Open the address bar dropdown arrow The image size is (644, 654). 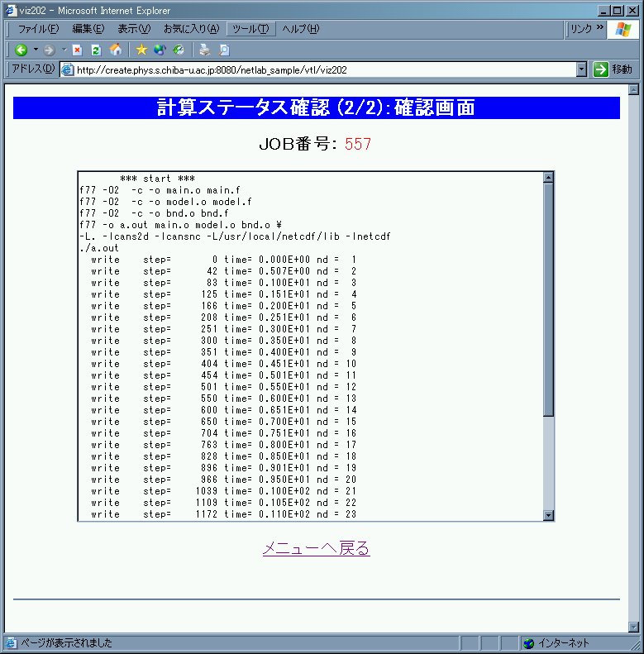click(x=581, y=69)
